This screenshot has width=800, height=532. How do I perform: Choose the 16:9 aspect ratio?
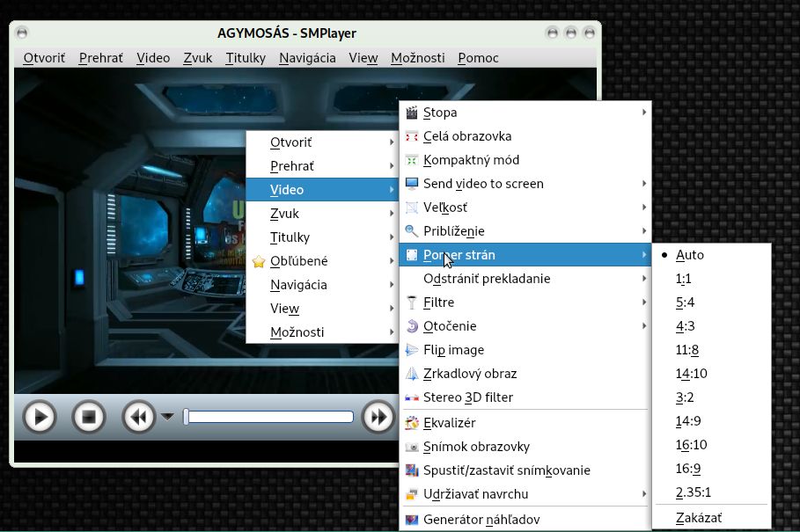click(x=688, y=469)
